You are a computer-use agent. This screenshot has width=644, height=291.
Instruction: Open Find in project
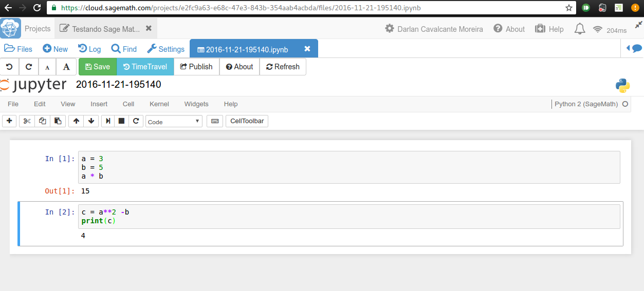(x=124, y=49)
